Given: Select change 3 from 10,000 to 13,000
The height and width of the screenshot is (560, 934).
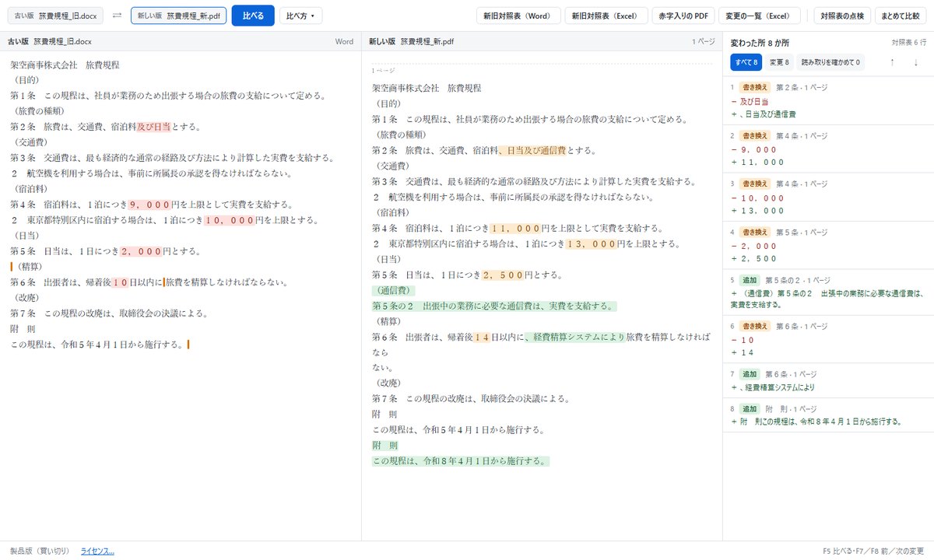Looking at the screenshot, I should point(828,198).
